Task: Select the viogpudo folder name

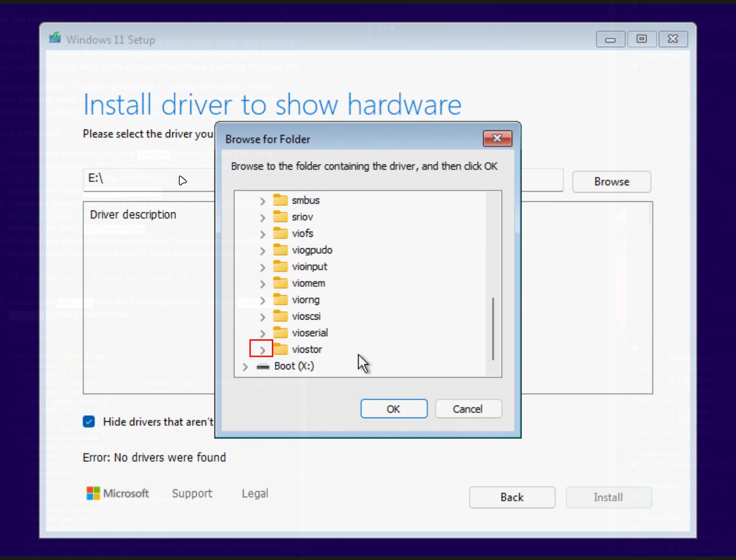Action: (x=312, y=250)
